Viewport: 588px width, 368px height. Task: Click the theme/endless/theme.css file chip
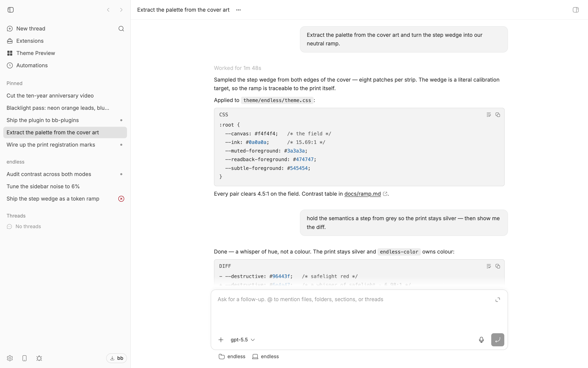[x=277, y=100]
